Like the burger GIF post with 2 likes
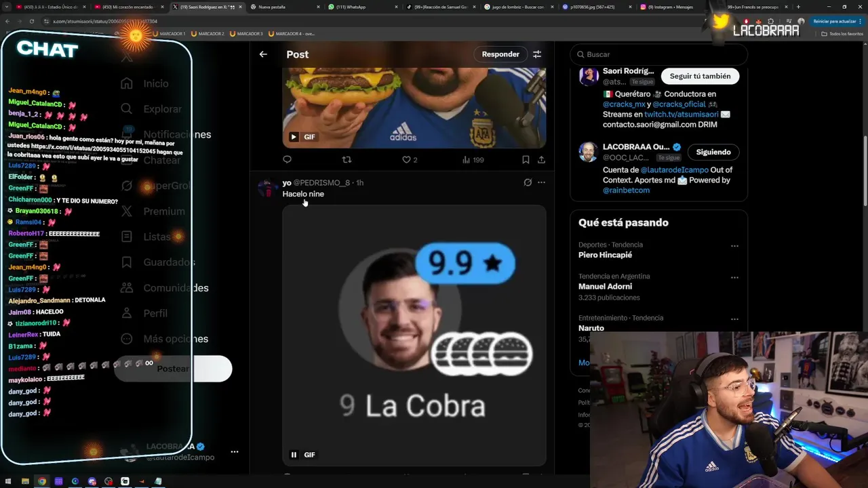 (410, 160)
